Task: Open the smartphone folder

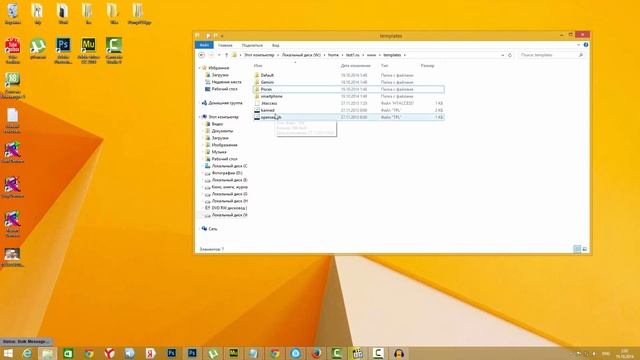Action: click(x=271, y=96)
